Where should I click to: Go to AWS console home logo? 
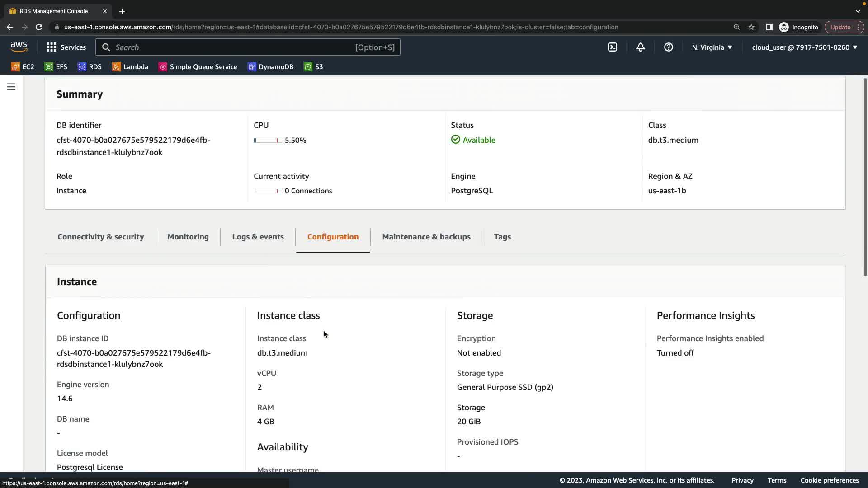point(19,47)
